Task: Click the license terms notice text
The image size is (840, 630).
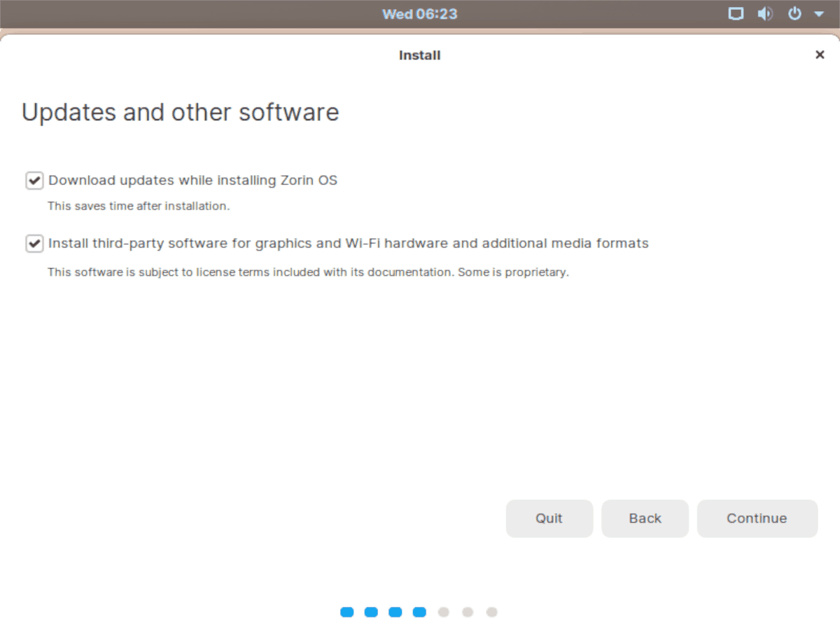Action: 308,272
